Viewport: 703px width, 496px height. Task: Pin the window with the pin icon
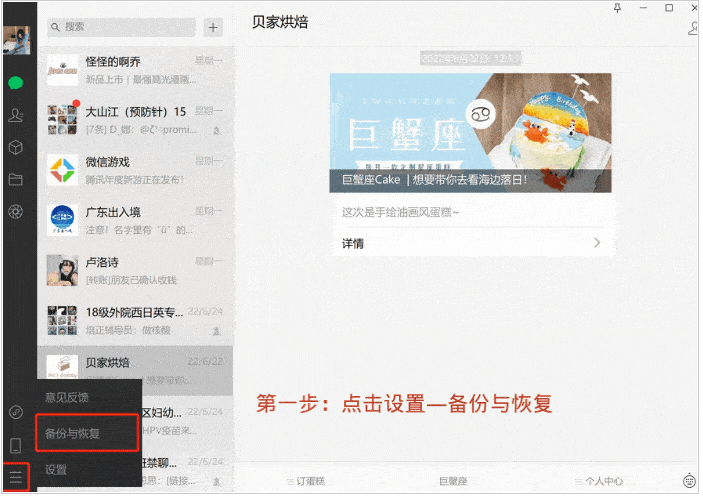(617, 8)
